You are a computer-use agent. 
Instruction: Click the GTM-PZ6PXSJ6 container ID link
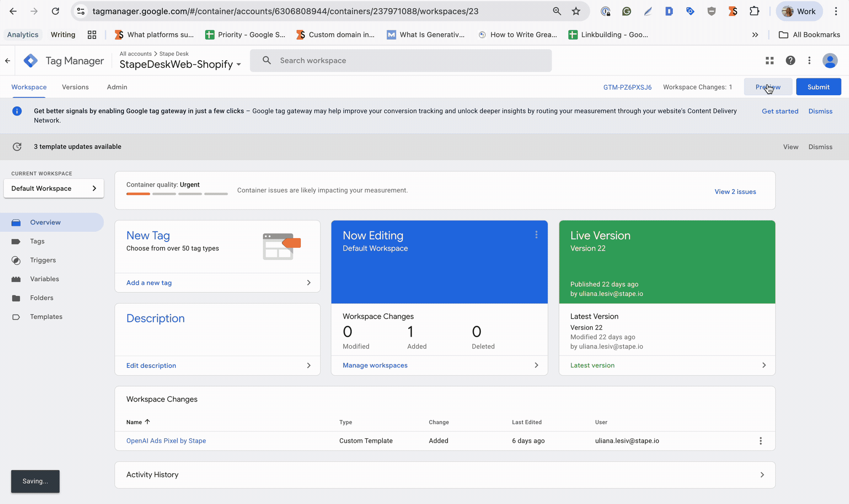(x=627, y=87)
